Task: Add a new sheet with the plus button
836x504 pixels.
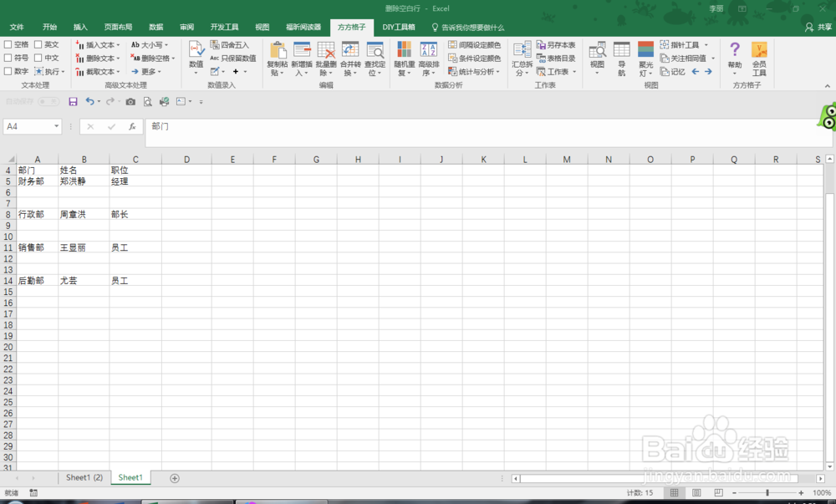Action: [x=175, y=478]
